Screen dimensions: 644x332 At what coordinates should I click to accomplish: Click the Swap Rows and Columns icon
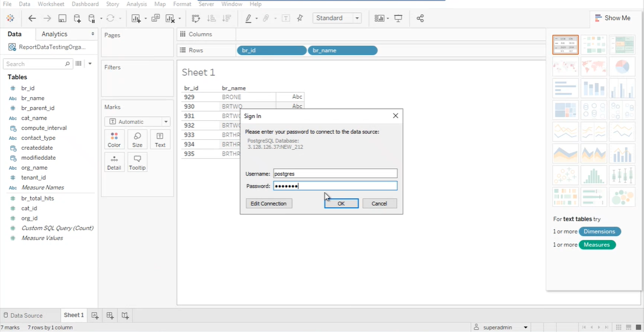pyautogui.click(x=196, y=18)
